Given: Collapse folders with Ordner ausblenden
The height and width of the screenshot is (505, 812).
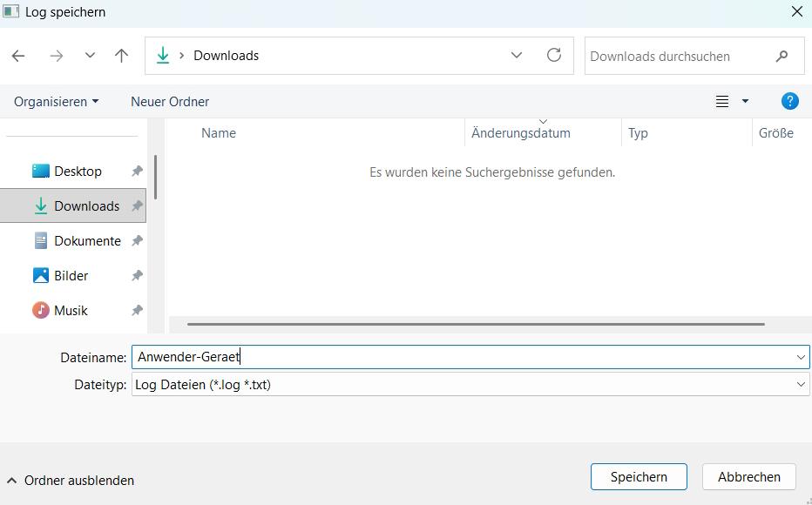Looking at the screenshot, I should pyautogui.click(x=71, y=480).
